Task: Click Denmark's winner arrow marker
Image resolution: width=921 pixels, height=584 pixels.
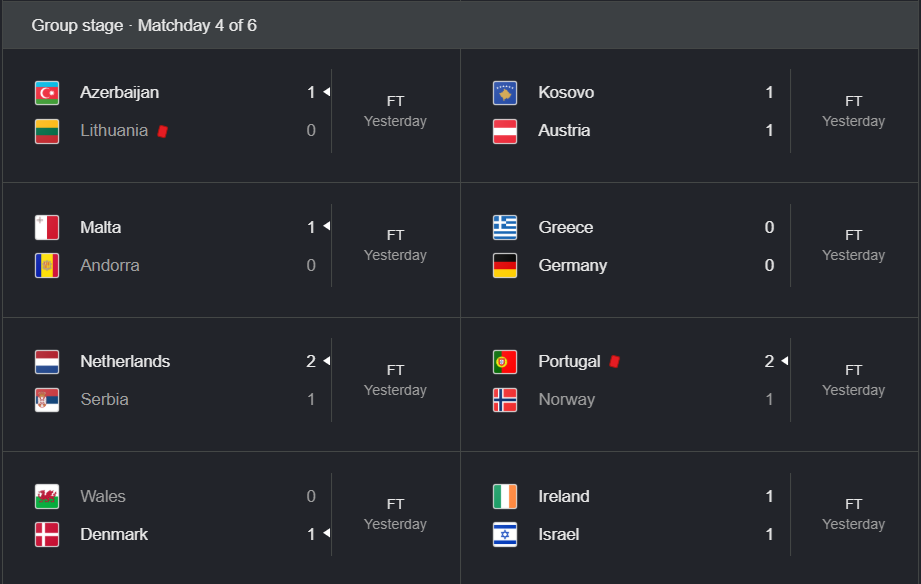Action: click(x=327, y=533)
